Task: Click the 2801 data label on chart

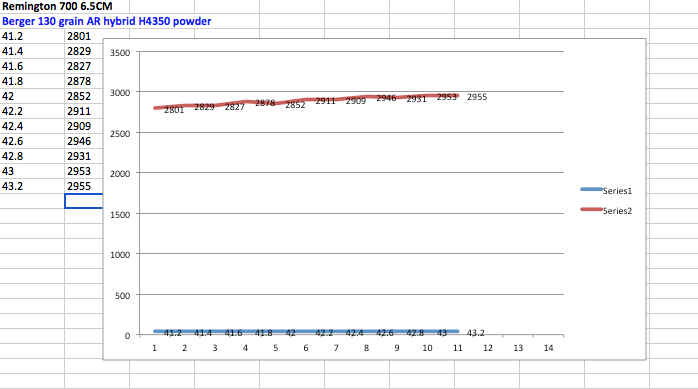Action: (x=174, y=110)
